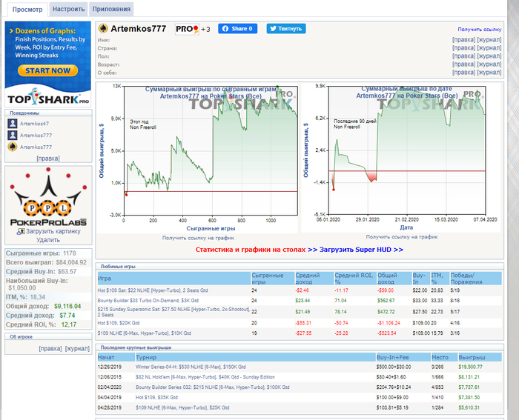Click [журнал] in Об игроке section
The image size is (519, 420).
pos(77,349)
